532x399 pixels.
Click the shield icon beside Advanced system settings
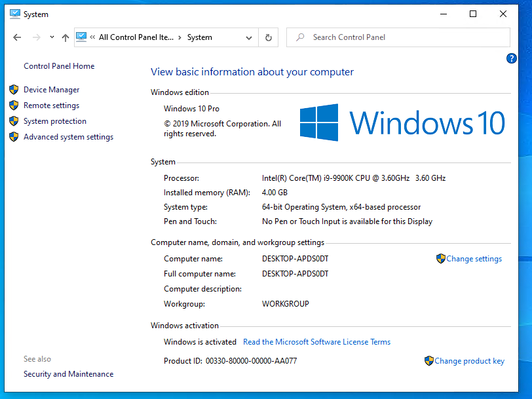pyautogui.click(x=14, y=137)
